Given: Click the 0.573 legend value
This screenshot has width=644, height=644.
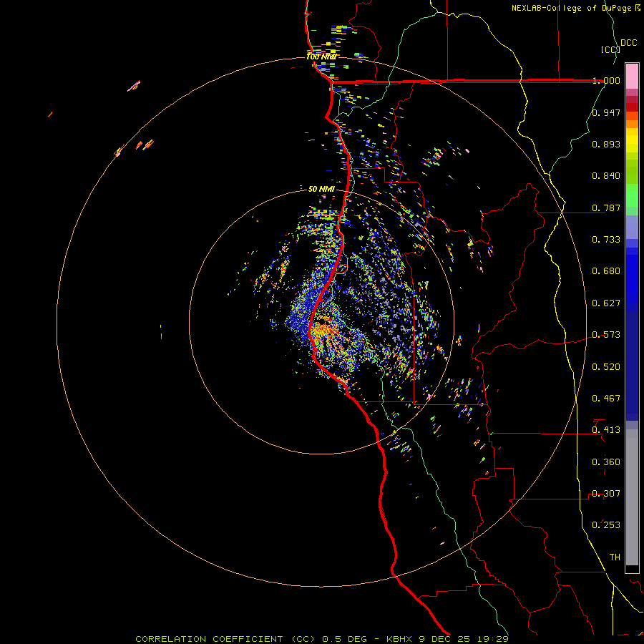Looking at the screenshot, I should pos(606,335).
